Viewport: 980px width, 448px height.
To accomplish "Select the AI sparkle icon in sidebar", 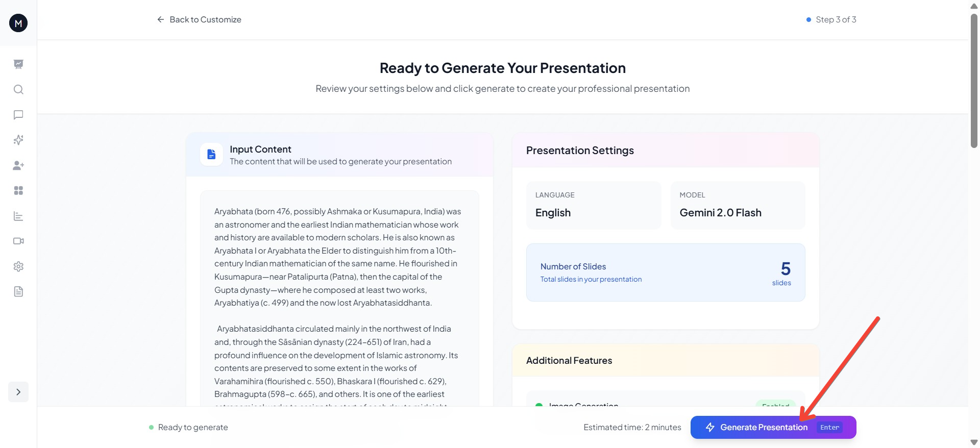I will coord(18,140).
